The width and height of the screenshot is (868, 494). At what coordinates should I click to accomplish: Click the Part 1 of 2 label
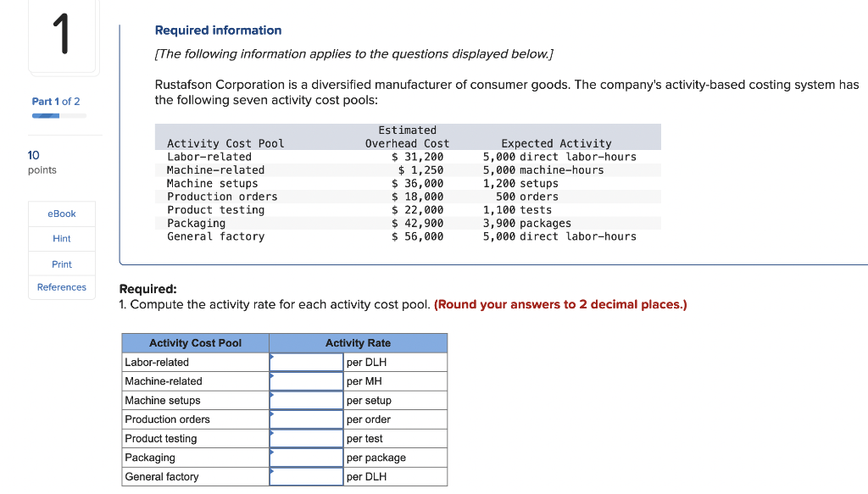click(56, 101)
